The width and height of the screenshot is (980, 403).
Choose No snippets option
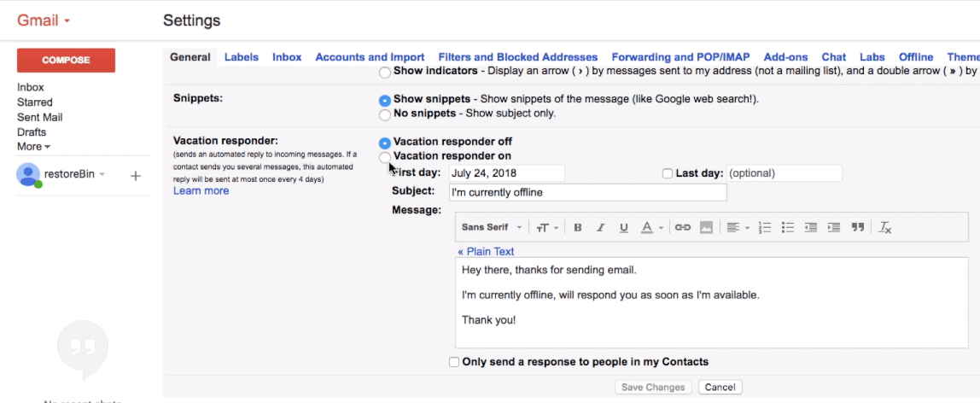click(x=385, y=115)
